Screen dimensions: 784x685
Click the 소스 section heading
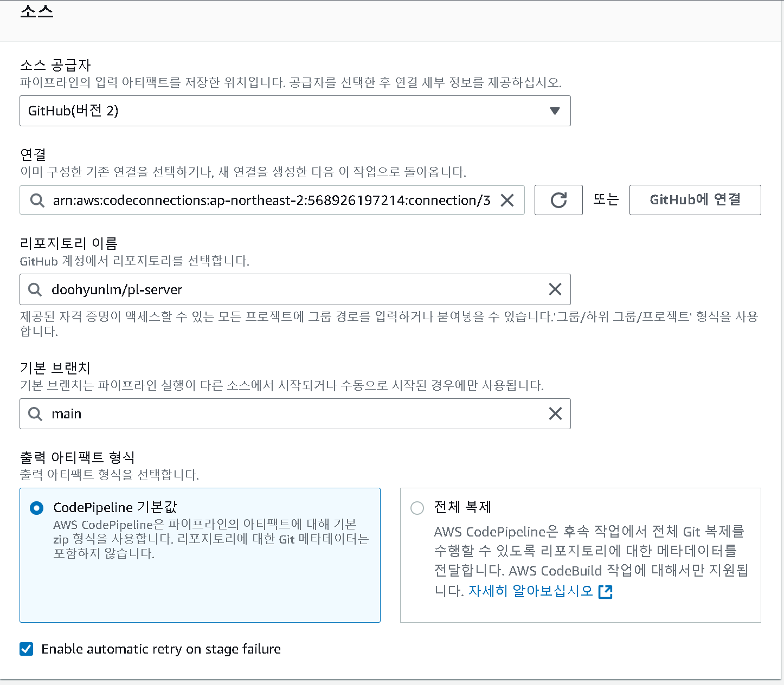pyautogui.click(x=37, y=11)
